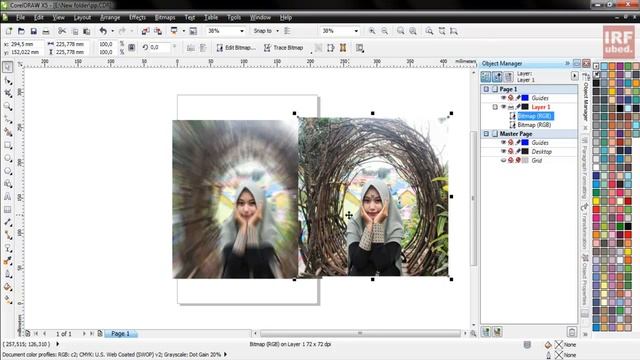Click the x position input field

[26, 44]
